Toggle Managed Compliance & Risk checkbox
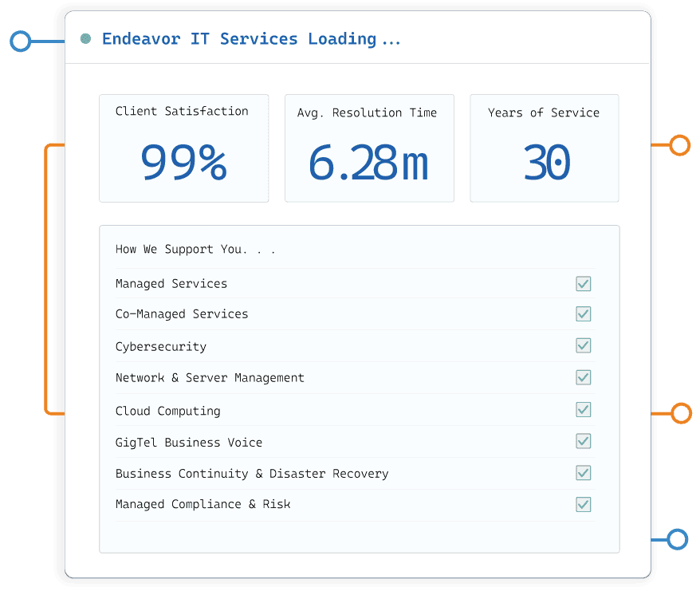This screenshot has height=595, width=700. coord(583,504)
